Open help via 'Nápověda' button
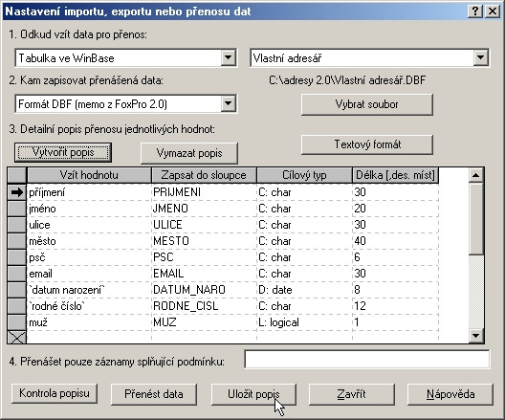This screenshot has width=505, height=420. point(450,394)
